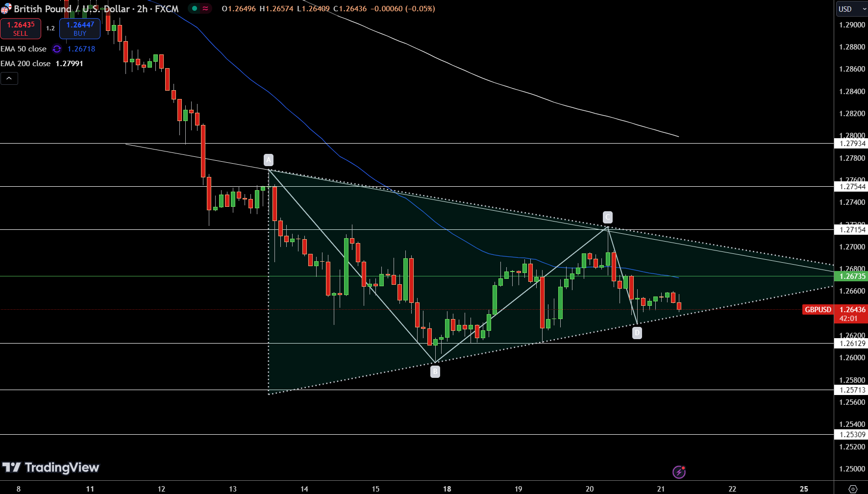The height and width of the screenshot is (494, 868).
Task: Click the 1.29000 price scale label
Action: tap(852, 25)
